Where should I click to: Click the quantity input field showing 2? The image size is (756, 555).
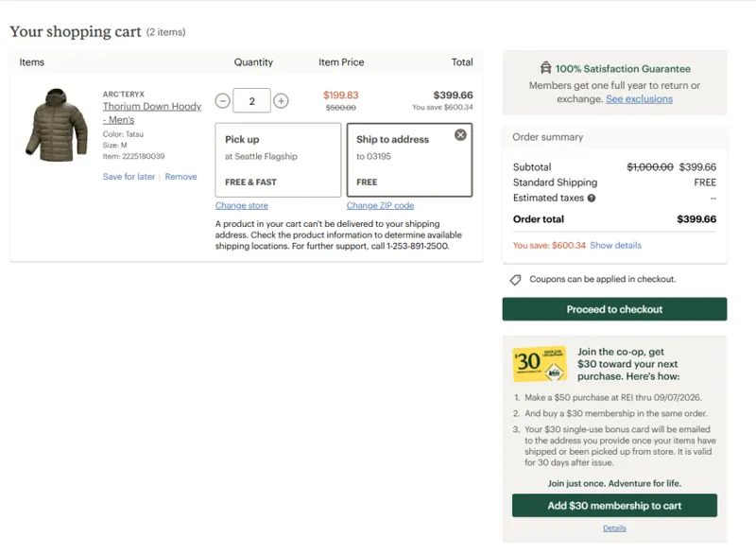point(251,101)
